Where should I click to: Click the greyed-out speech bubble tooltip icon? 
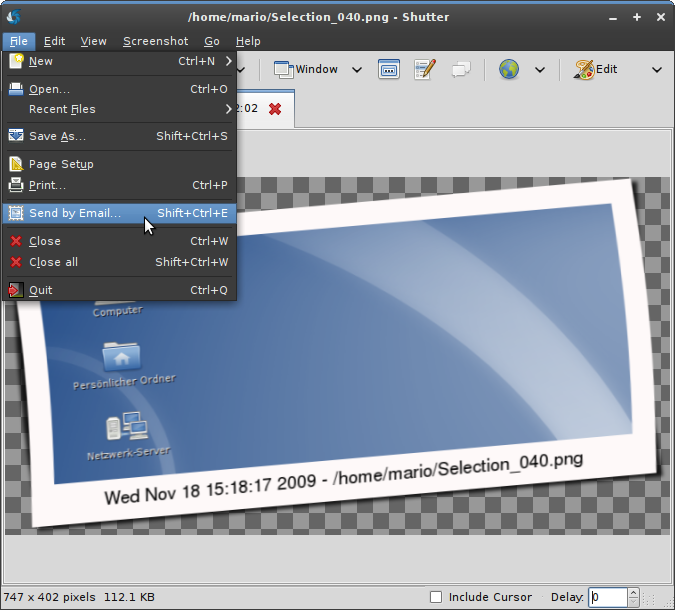point(460,69)
